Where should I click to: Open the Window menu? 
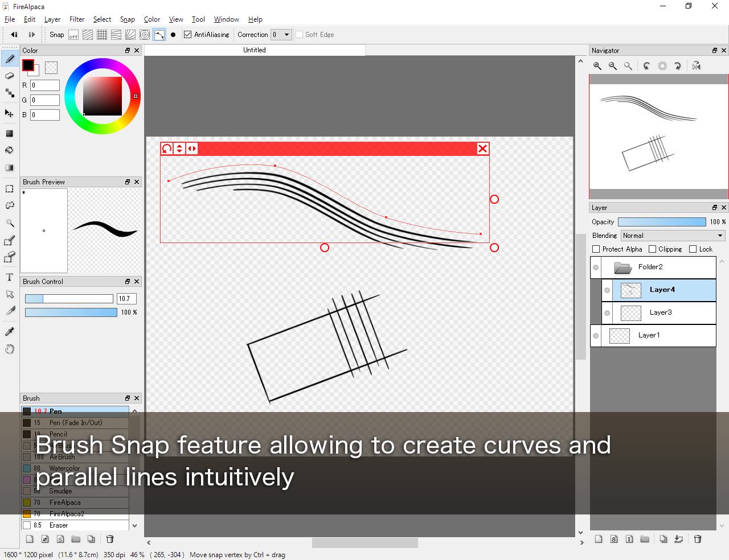[226, 19]
